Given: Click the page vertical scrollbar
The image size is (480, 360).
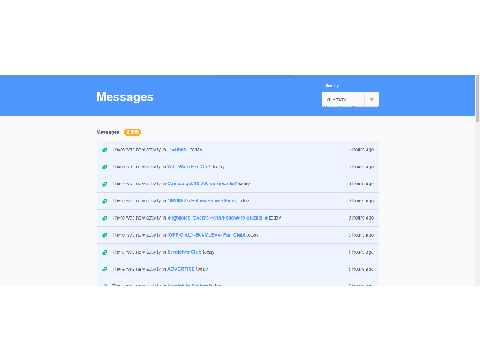Looking at the screenshot, I should click(x=477, y=98).
